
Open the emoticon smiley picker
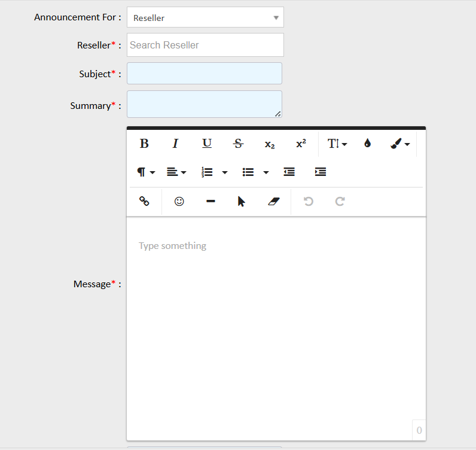tap(179, 202)
